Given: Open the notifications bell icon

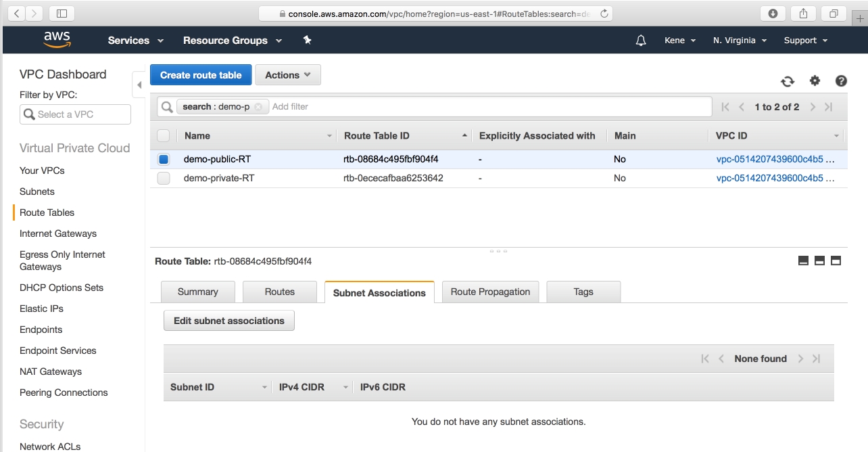Looking at the screenshot, I should tap(641, 41).
